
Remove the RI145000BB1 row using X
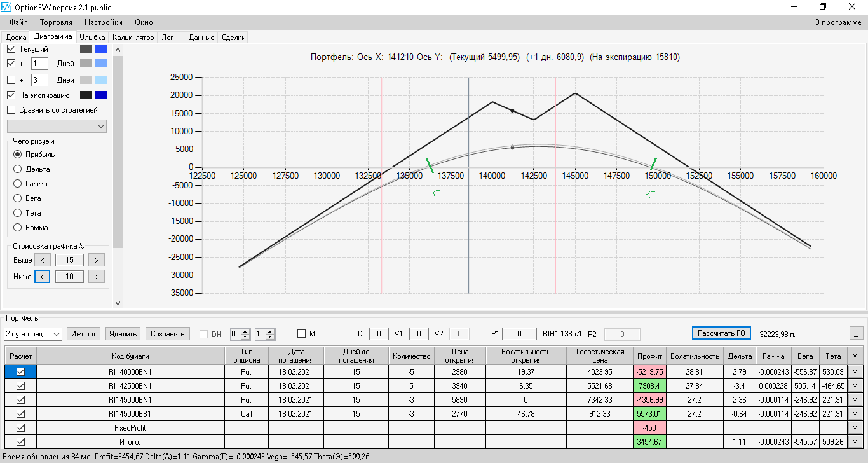pos(854,414)
